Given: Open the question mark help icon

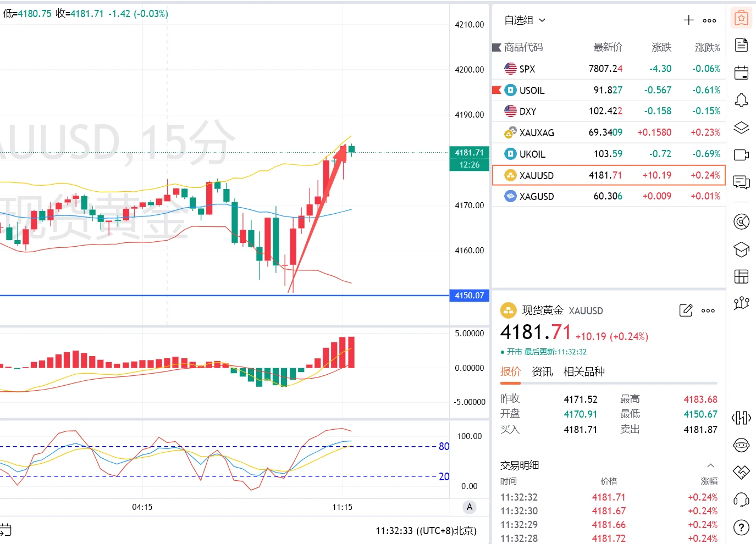Looking at the screenshot, I should point(741,528).
